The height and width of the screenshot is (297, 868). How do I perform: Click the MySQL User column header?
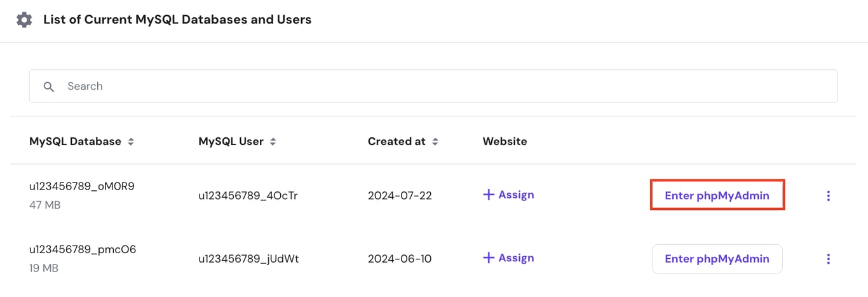click(x=231, y=141)
